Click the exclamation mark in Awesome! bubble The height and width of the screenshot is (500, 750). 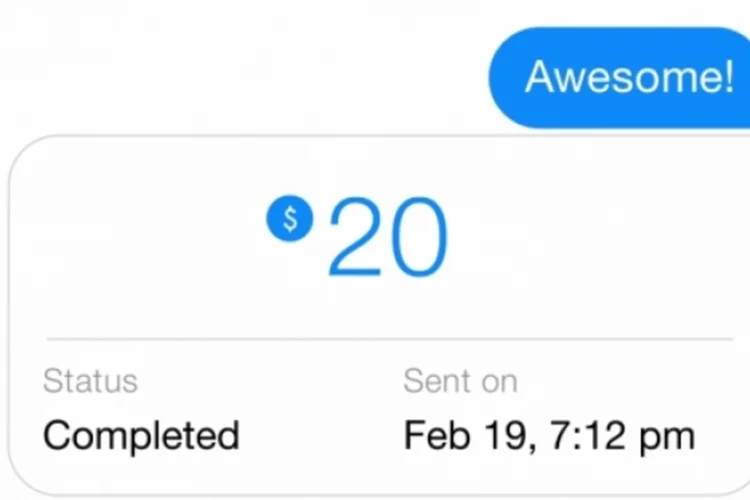pos(728,76)
